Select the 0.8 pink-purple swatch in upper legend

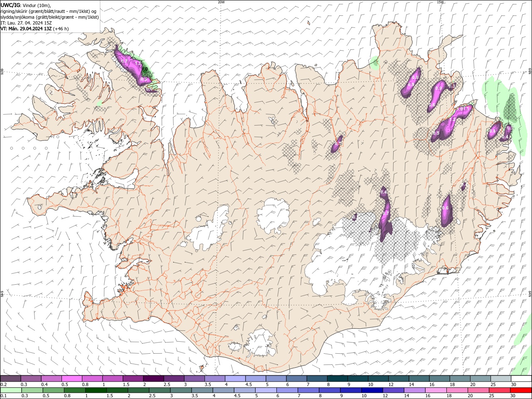click(x=92, y=379)
